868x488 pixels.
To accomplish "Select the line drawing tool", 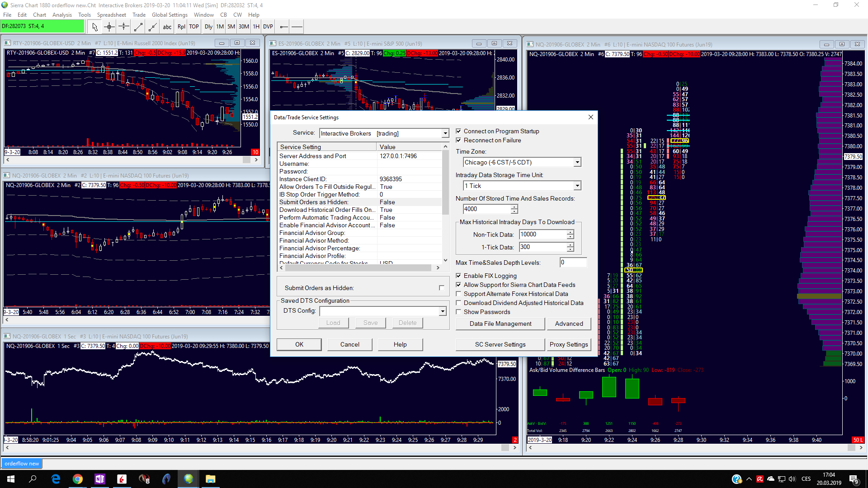I will [138, 27].
